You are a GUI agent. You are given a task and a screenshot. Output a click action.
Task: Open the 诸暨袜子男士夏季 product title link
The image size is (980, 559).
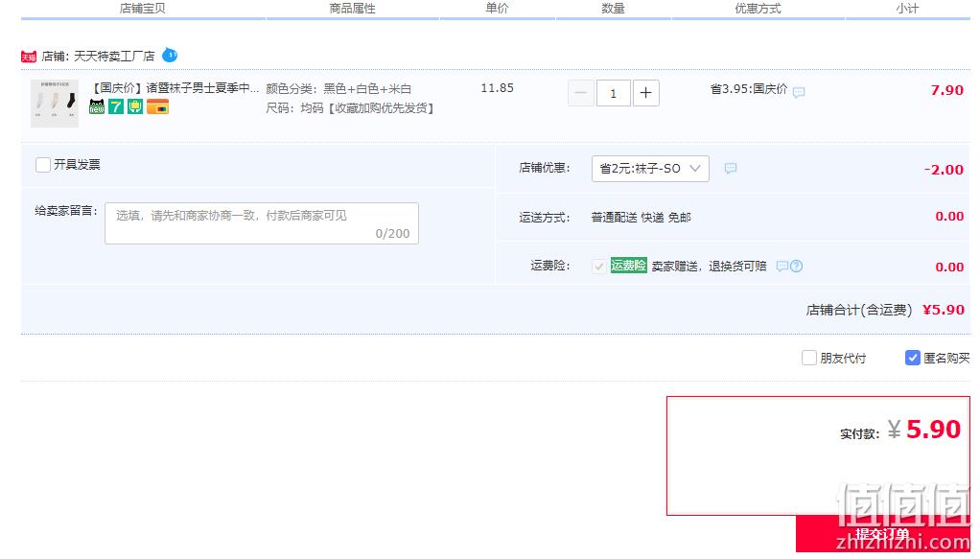point(175,88)
